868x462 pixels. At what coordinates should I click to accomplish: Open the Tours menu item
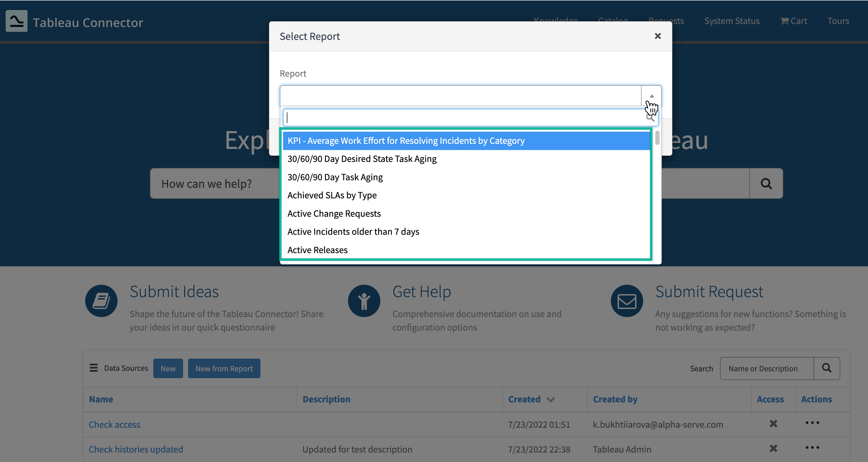[x=838, y=21]
